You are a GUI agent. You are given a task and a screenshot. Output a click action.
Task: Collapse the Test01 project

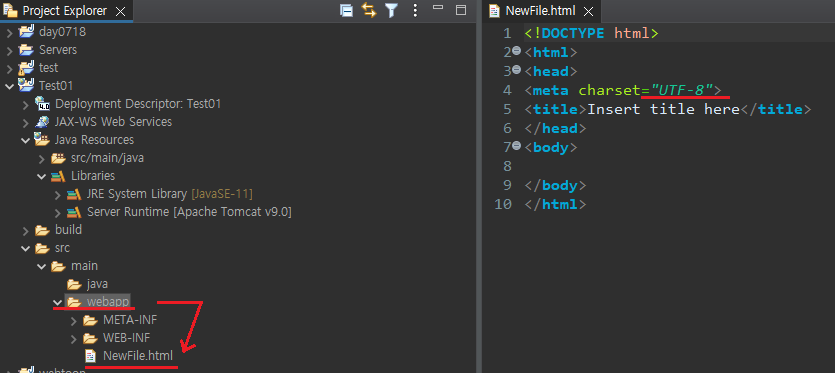[9, 86]
